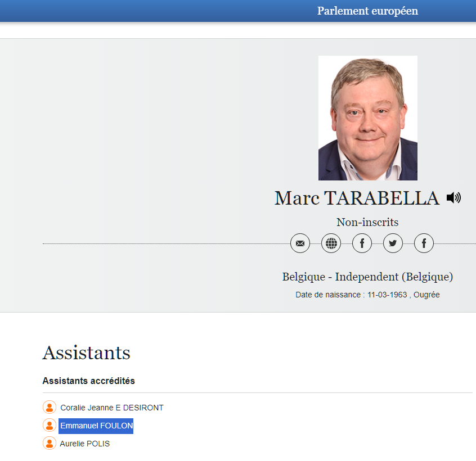Click the Belgique - Independent (Belgique) text
Viewport: 476px width, 461px height.
367,277
